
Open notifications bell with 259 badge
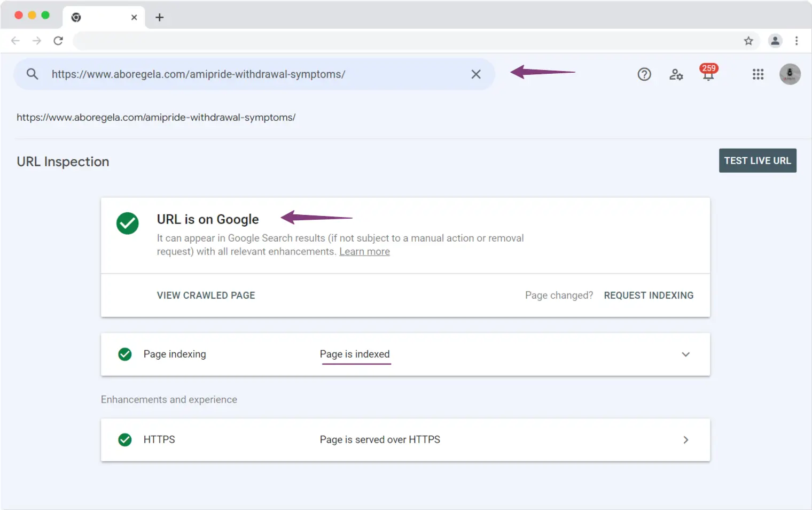tap(708, 74)
